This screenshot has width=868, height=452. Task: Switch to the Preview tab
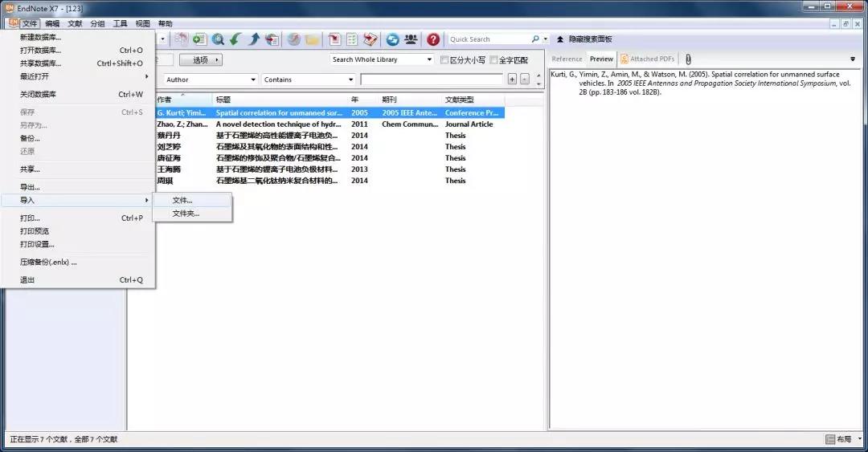click(x=601, y=59)
